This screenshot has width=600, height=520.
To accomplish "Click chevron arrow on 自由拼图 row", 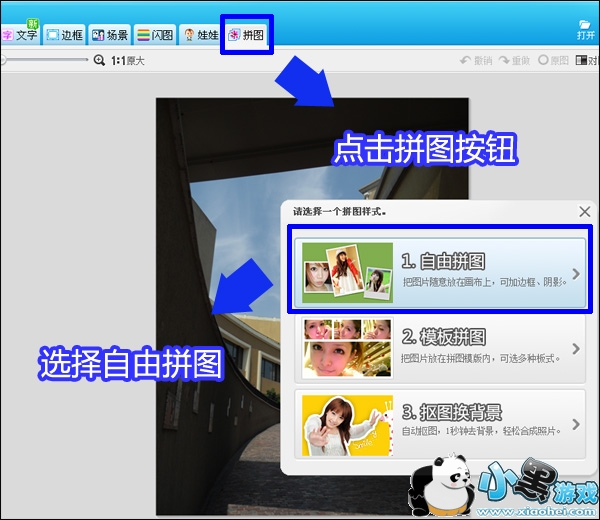I will [576, 274].
